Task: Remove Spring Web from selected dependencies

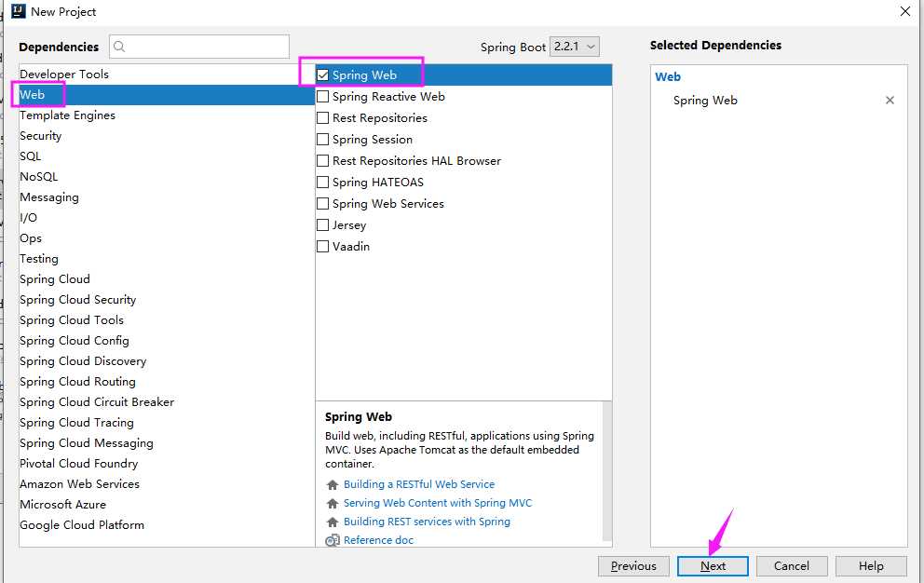Action: click(x=890, y=101)
